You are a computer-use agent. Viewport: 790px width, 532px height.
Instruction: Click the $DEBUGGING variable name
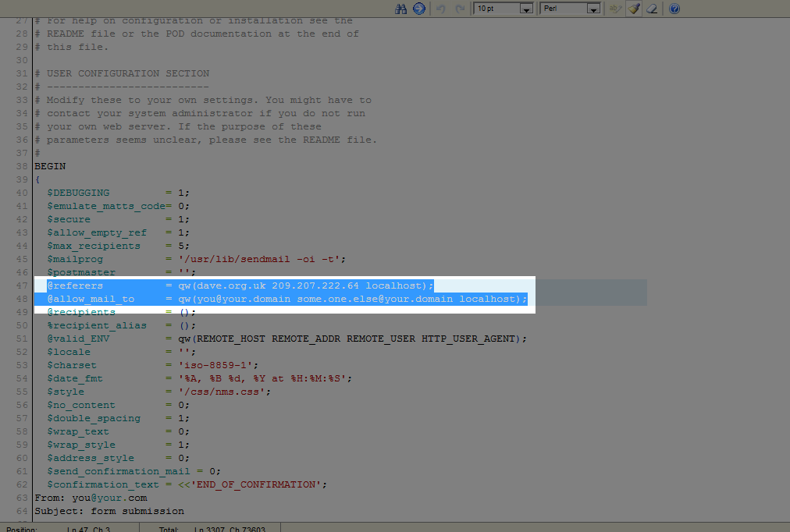tap(78, 193)
